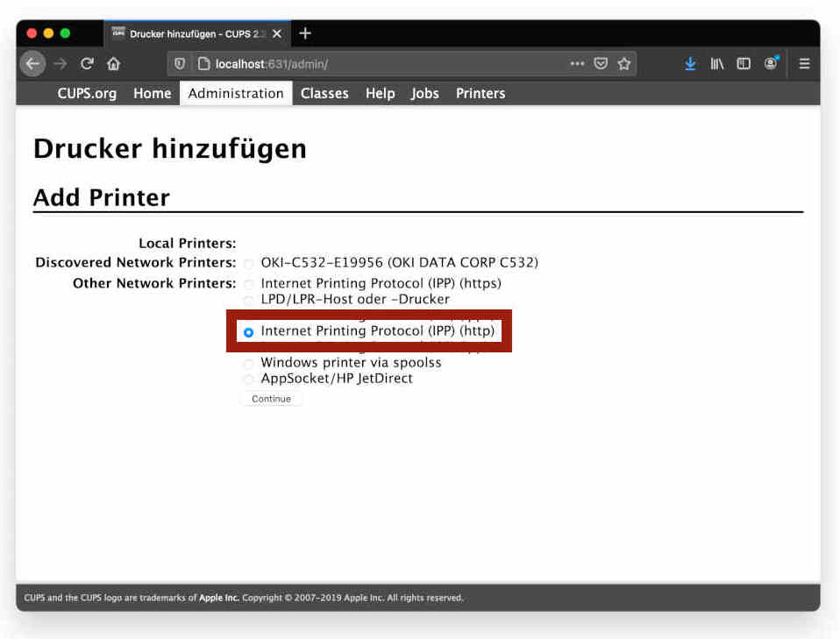
Task: Choose Internet Printing Protocol (IPP) (https)
Action: [x=249, y=285]
